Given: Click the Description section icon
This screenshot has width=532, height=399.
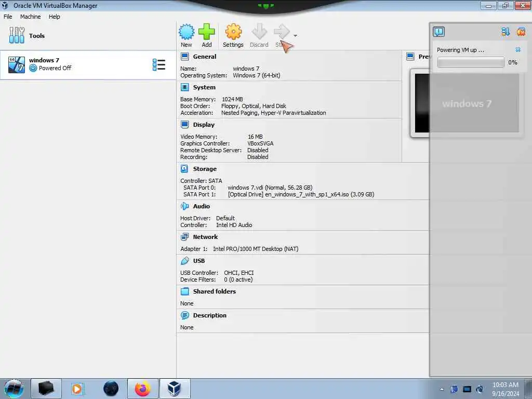Looking at the screenshot, I should (x=184, y=315).
